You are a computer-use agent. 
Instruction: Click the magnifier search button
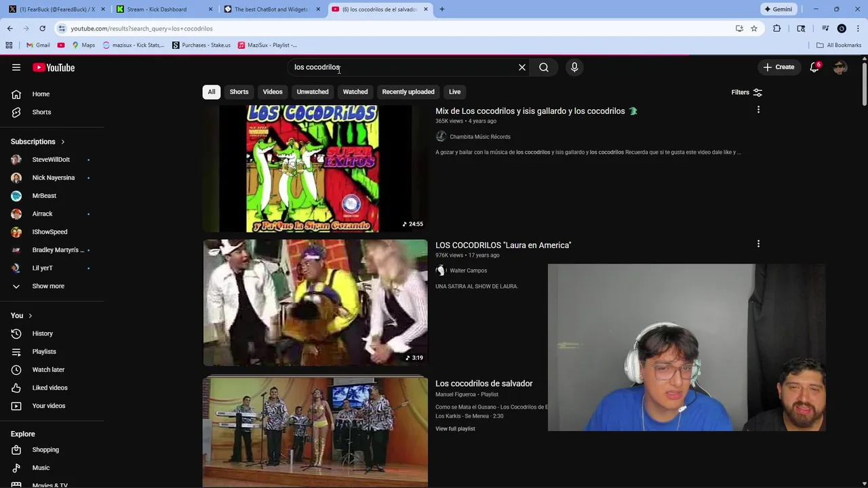click(x=544, y=67)
